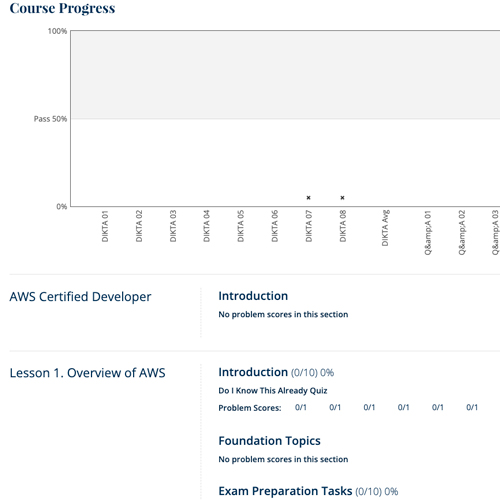
Task: Open the Exam Preparation Tasks link
Action: 285,491
